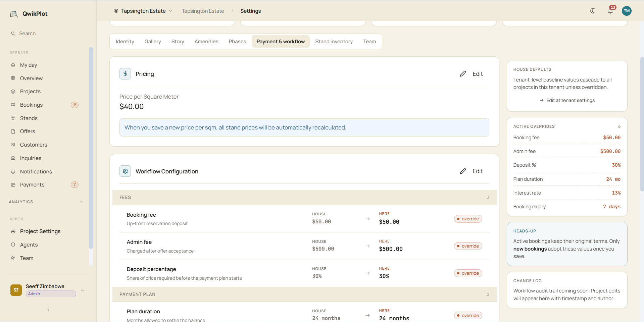Click the Tapsington Estate breadcrumb link

pos(203,11)
